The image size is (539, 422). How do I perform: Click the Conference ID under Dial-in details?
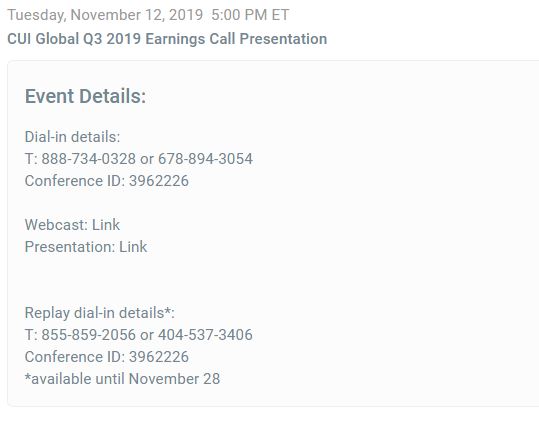point(107,181)
